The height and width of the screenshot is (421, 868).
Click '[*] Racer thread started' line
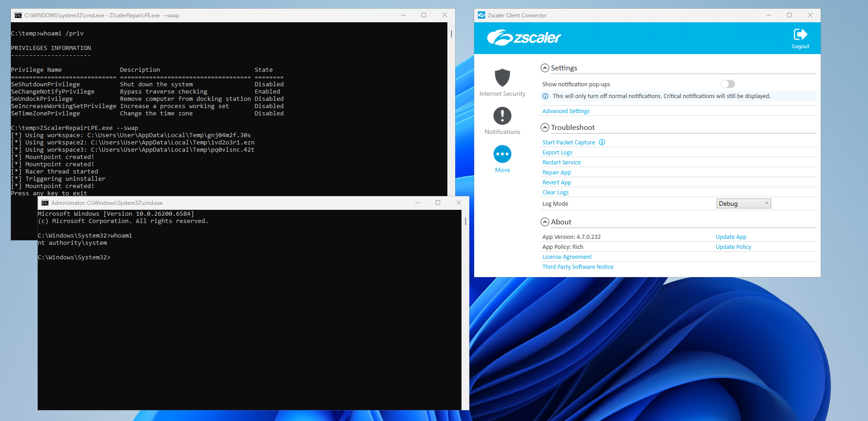tap(55, 172)
